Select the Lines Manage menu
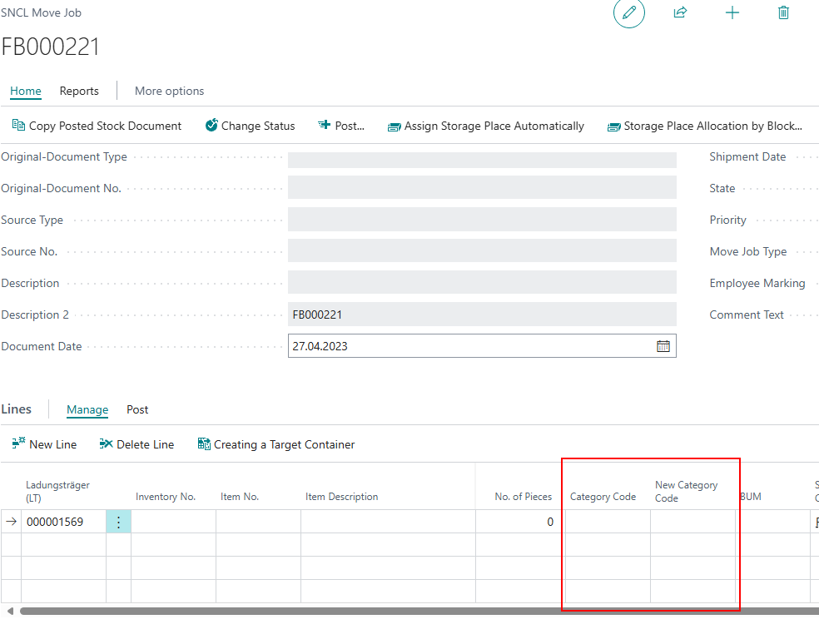This screenshot has width=819, height=644. 87,409
